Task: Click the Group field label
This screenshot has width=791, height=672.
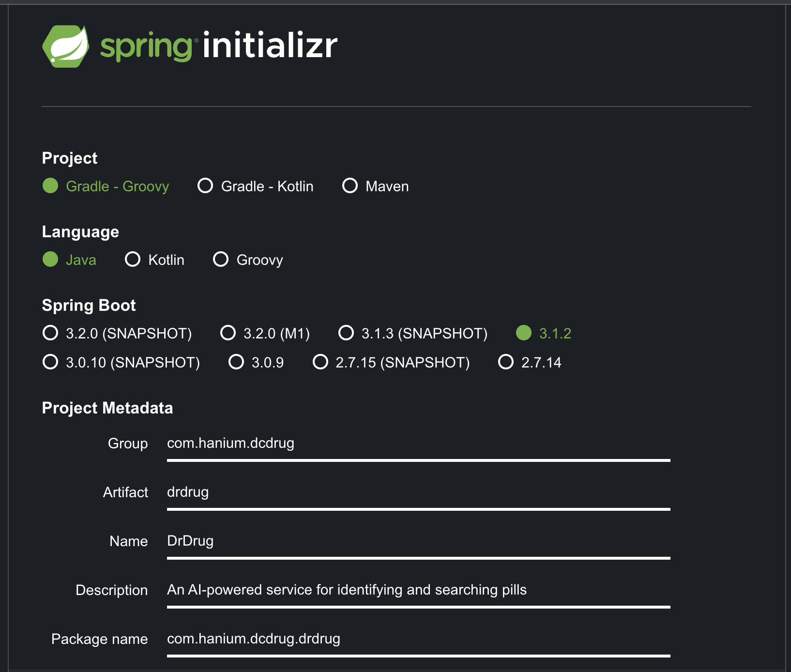Action: click(128, 443)
